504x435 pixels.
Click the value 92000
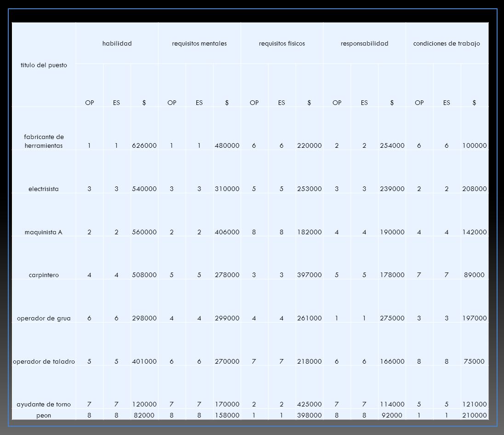392,415
